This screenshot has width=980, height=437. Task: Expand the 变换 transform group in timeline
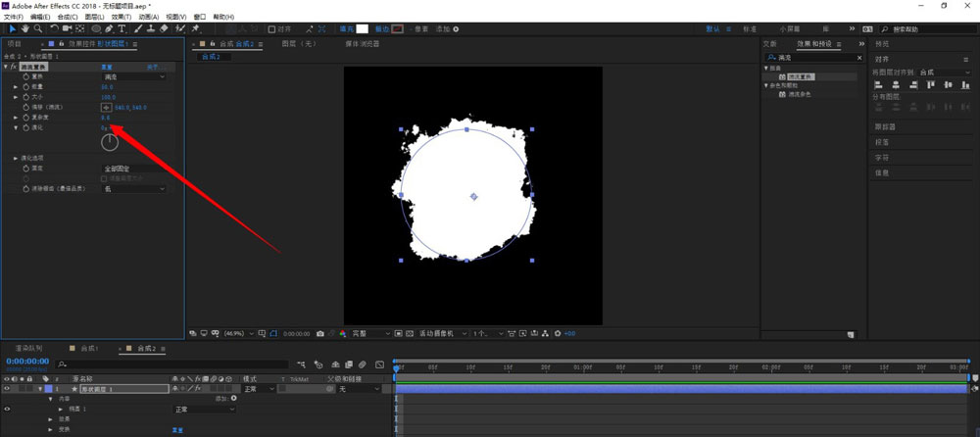click(52, 429)
